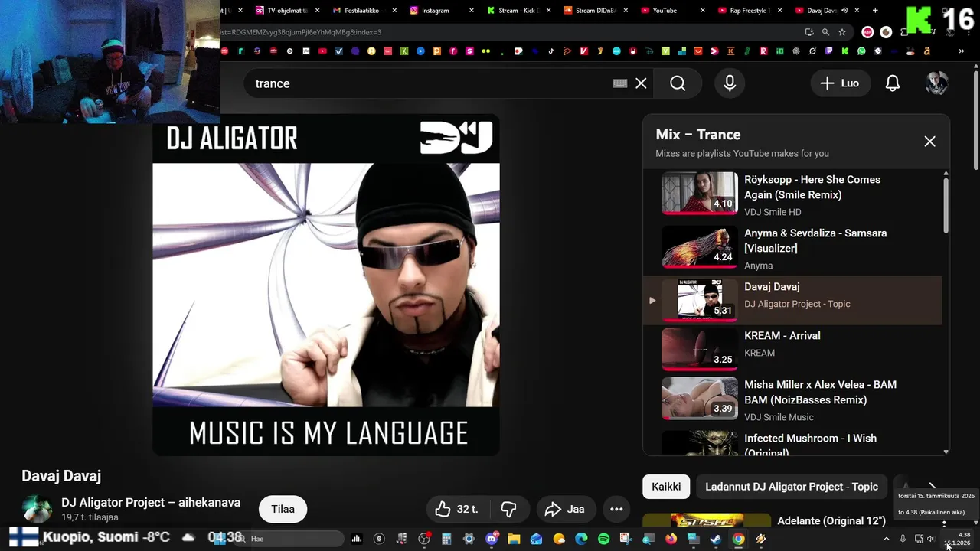Share the video using the Jaa button
Image resolution: width=980 pixels, height=551 pixels.
(565, 509)
